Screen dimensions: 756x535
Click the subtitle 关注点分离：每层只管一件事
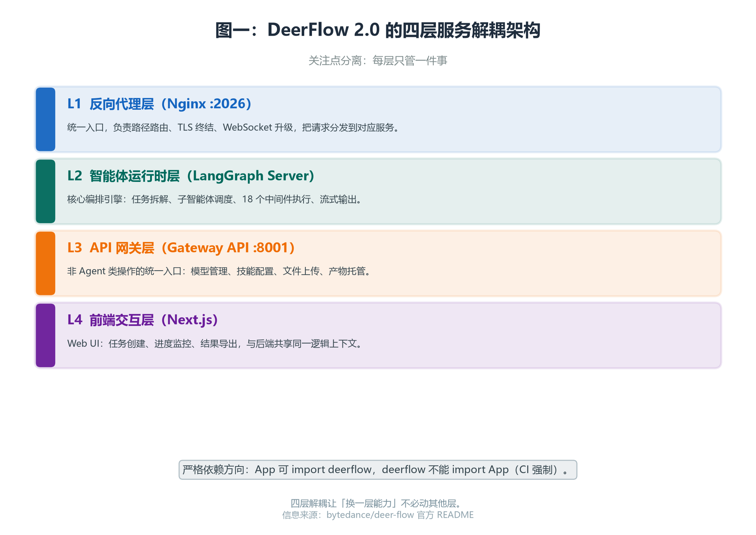[378, 60]
